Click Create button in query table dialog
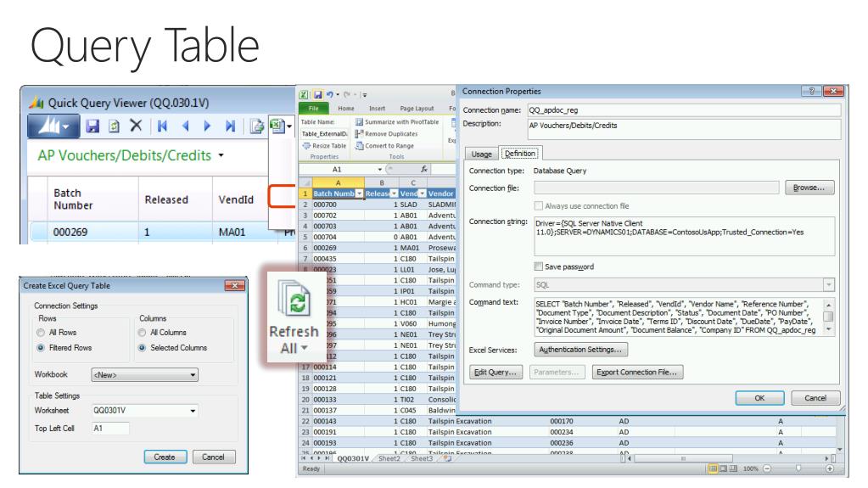This screenshot has height=488, width=868. (x=165, y=457)
